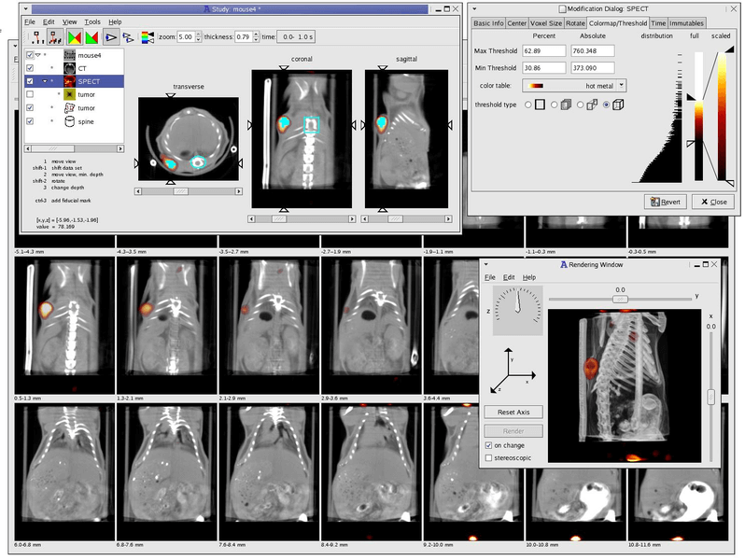The height and width of the screenshot is (560, 745).
Task: Click the top black arrow on scaled colorbar
Action: click(x=729, y=49)
